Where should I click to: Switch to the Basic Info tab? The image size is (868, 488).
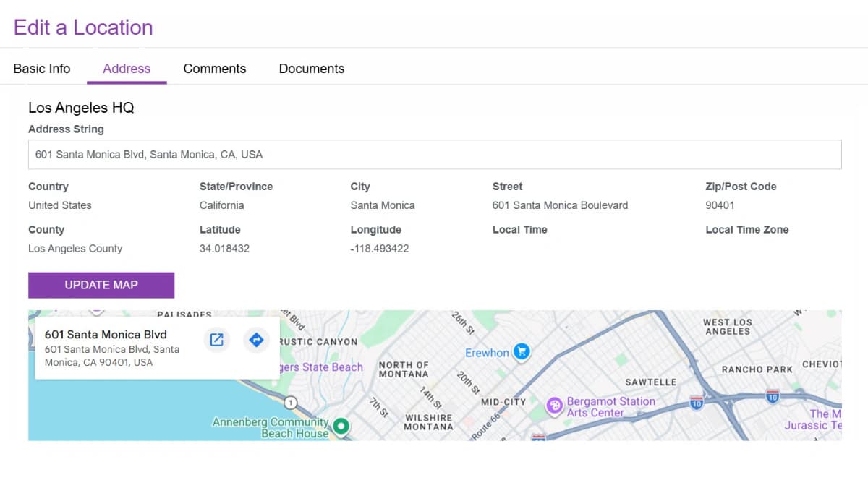click(x=42, y=69)
